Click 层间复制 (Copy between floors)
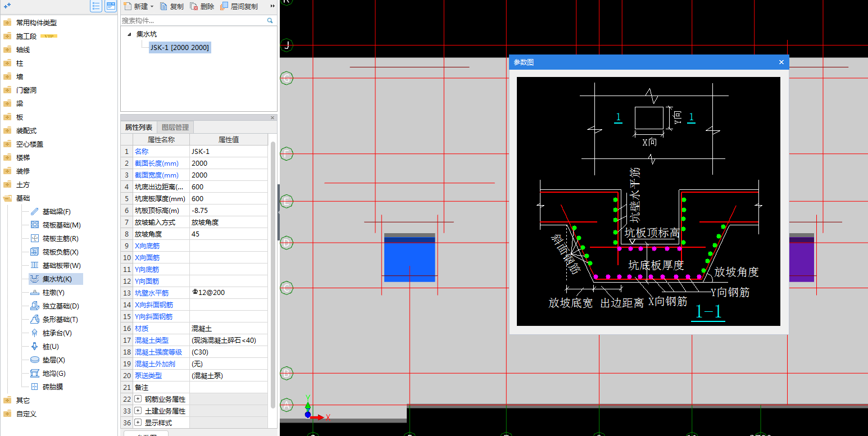 (x=239, y=6)
